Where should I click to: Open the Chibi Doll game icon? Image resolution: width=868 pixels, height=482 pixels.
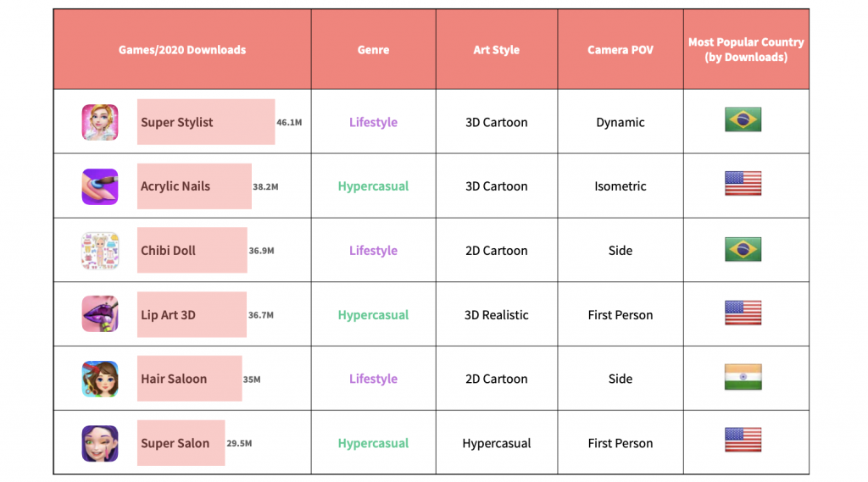[x=100, y=251]
